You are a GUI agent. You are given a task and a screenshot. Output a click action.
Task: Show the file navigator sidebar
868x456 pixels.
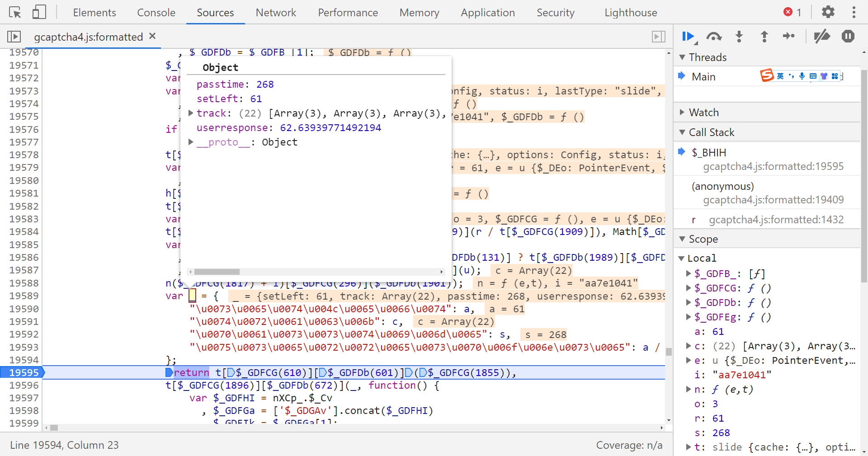click(x=14, y=37)
